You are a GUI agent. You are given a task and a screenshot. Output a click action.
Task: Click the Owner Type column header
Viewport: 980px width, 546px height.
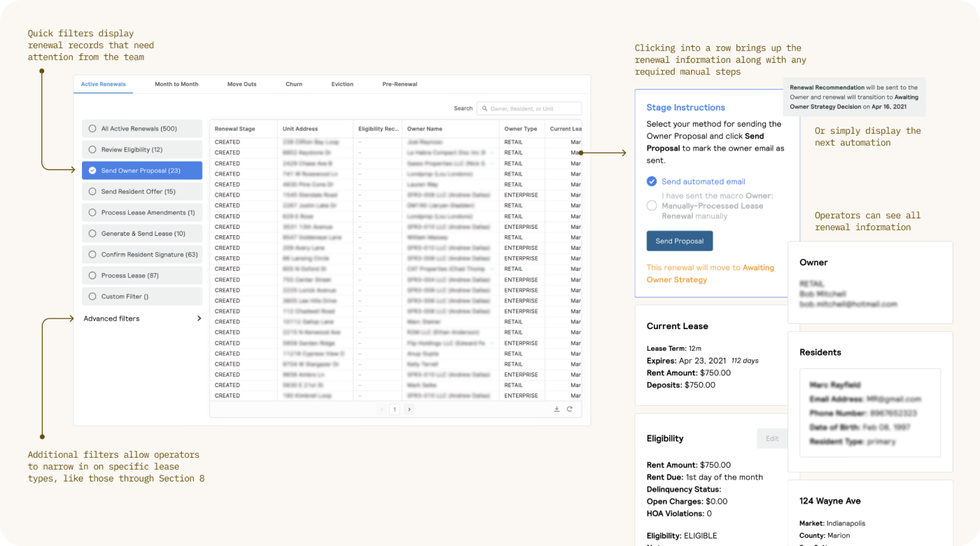tap(521, 129)
